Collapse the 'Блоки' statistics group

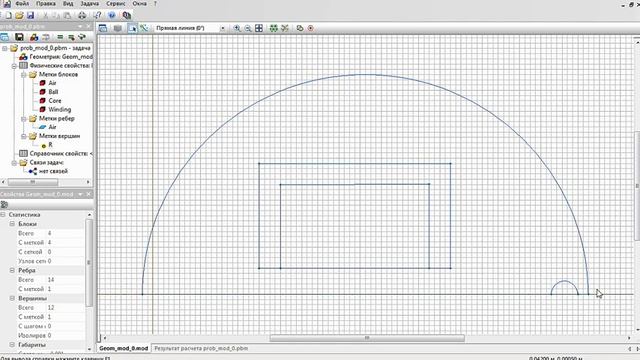(x=12, y=224)
